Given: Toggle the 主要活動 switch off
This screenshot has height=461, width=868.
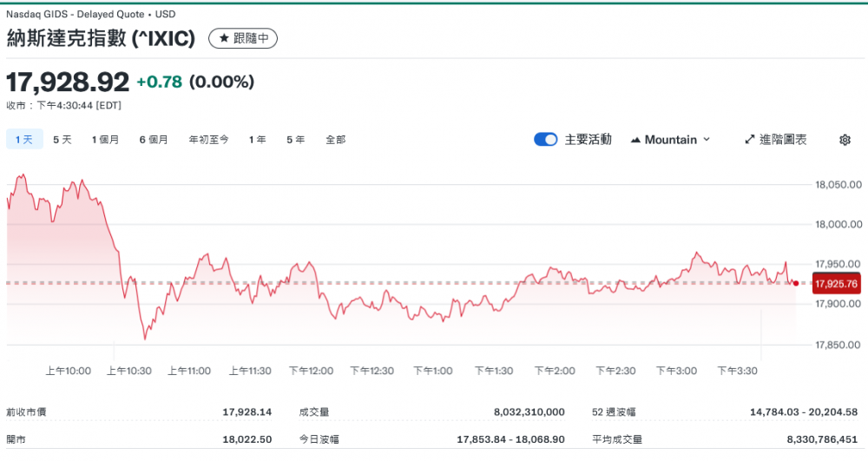Looking at the screenshot, I should click(545, 140).
